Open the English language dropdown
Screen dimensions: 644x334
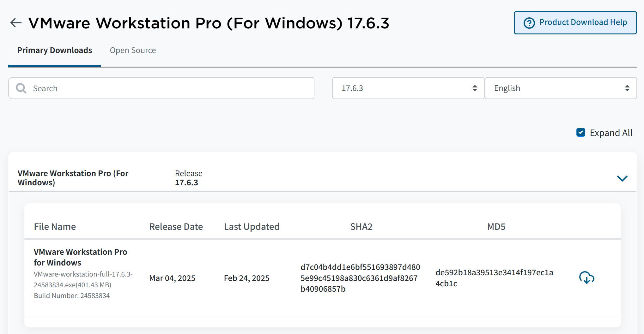(x=561, y=88)
